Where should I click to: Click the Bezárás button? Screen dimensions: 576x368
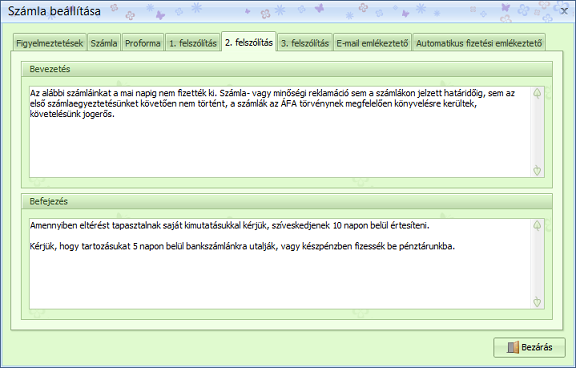(529, 347)
